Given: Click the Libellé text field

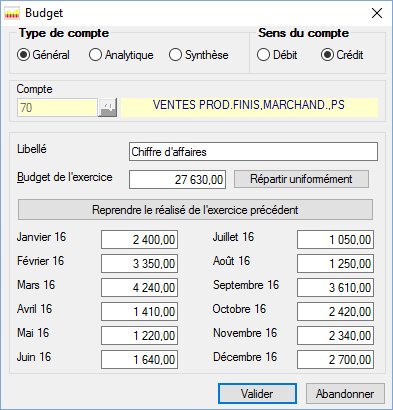Looking at the screenshot, I should coord(253,152).
